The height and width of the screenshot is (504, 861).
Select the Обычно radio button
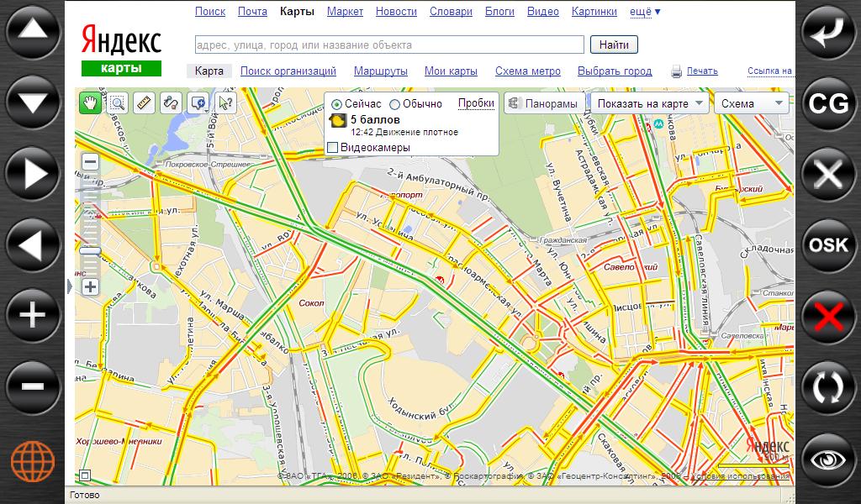click(394, 104)
